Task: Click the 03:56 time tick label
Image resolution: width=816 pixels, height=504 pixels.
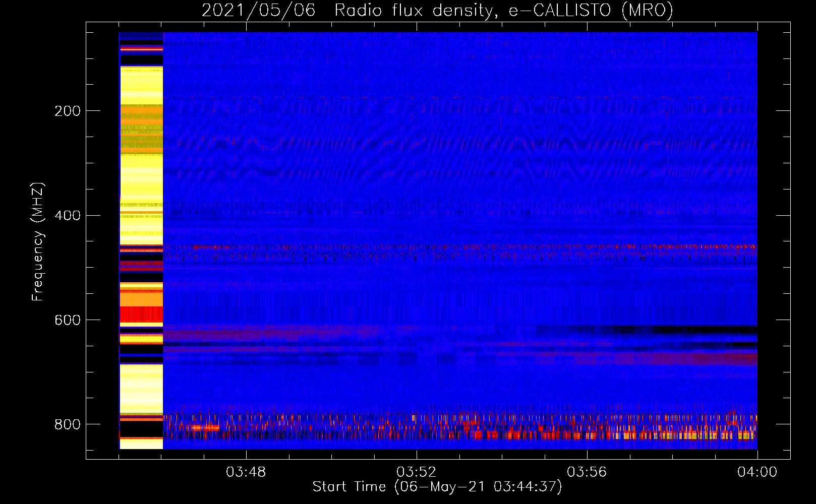Action: click(587, 472)
